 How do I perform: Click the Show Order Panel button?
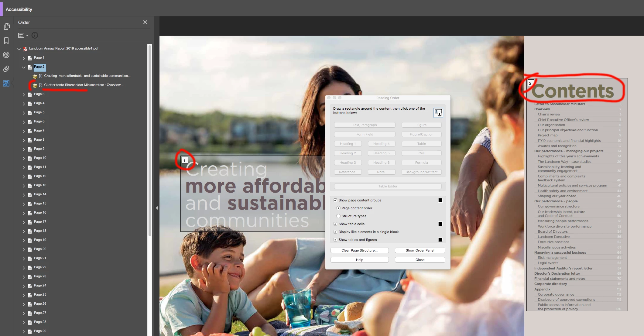pos(420,250)
